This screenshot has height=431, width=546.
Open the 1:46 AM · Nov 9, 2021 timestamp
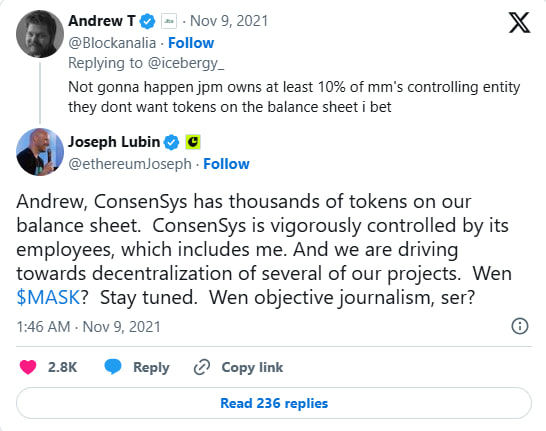pyautogui.click(x=88, y=327)
